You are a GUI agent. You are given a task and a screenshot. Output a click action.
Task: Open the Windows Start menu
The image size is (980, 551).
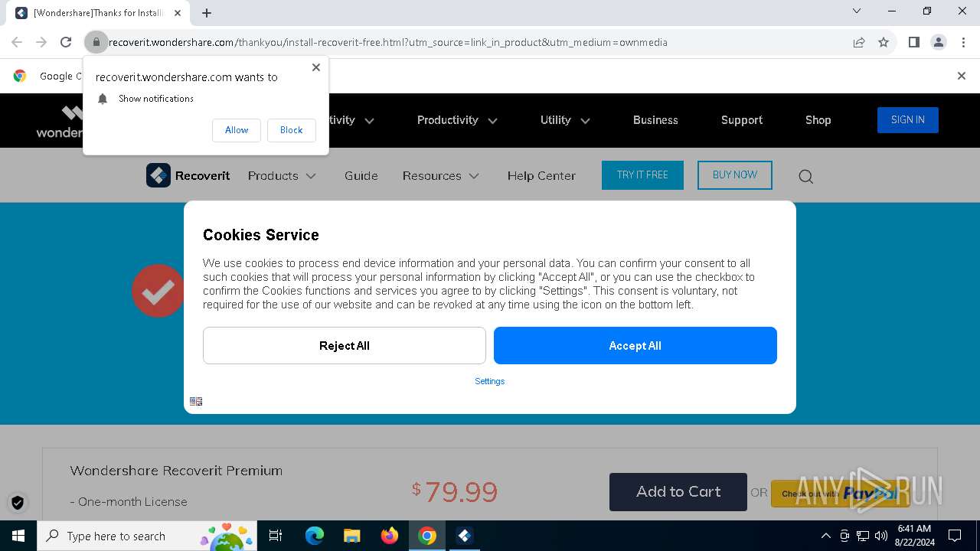(x=18, y=536)
